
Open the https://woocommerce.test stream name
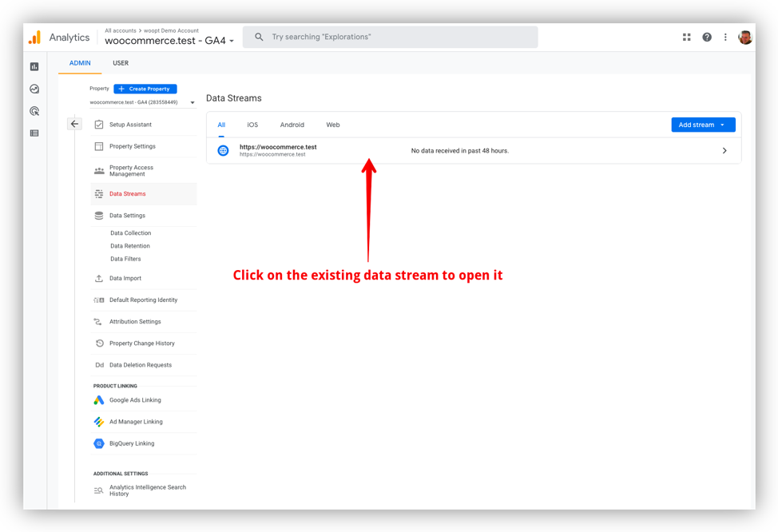(x=278, y=147)
